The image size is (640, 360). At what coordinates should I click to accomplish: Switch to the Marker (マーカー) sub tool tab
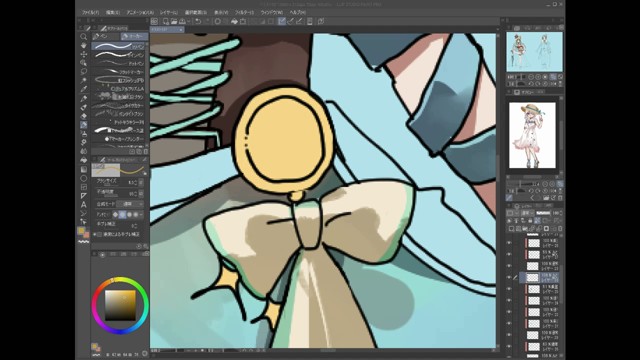[x=134, y=36]
